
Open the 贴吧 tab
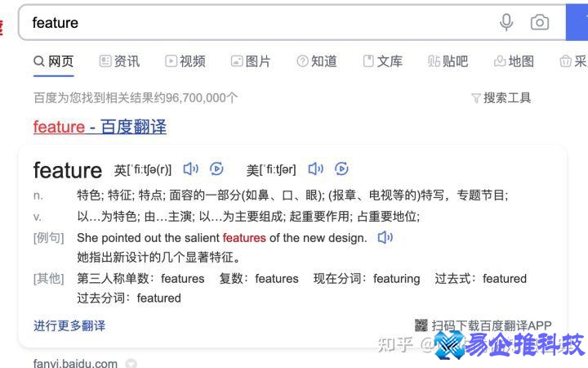[x=448, y=61]
